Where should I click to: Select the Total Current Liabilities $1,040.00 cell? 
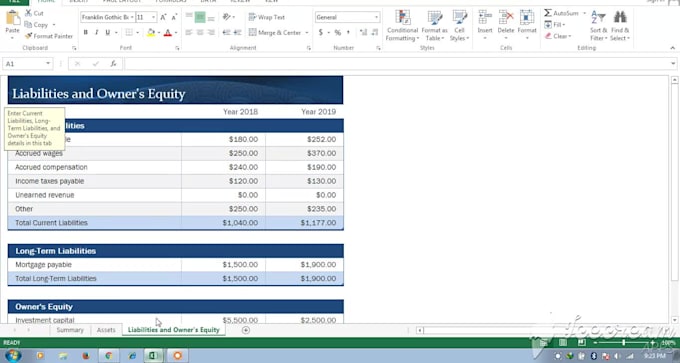coord(223,223)
